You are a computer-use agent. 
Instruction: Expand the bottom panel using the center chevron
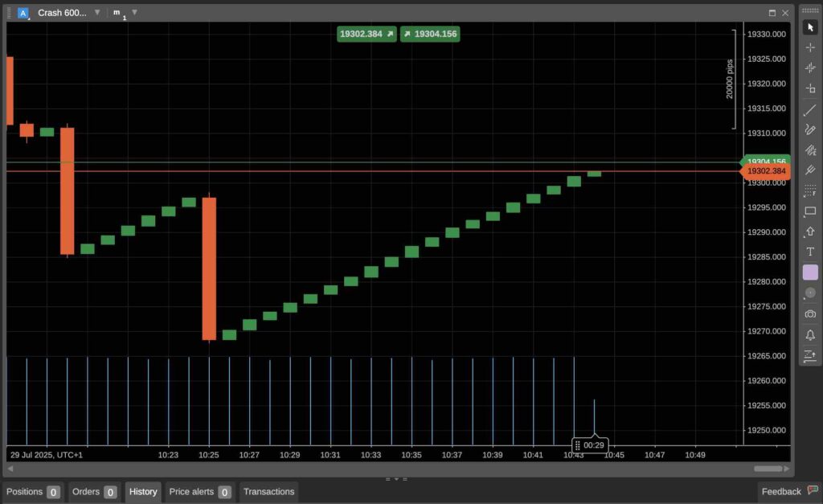pyautogui.click(x=396, y=477)
